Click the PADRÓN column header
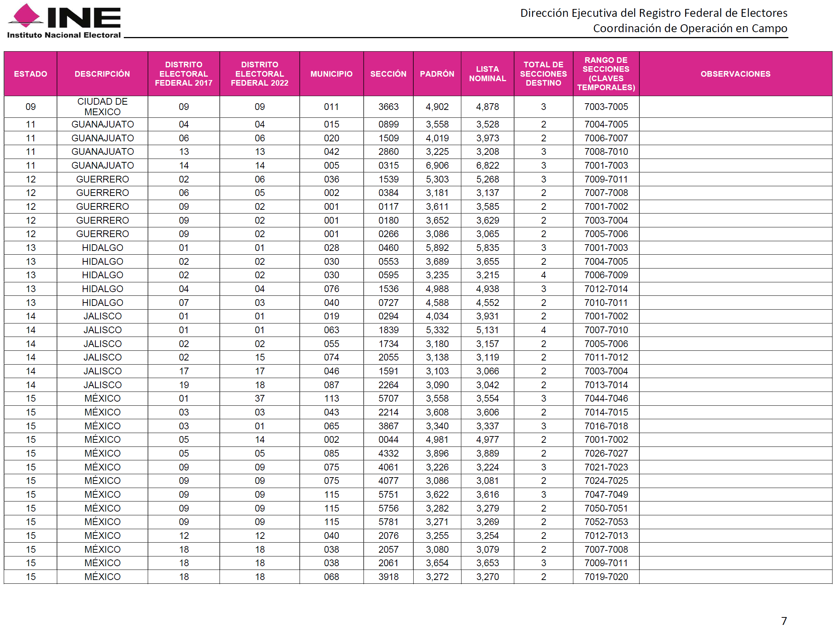 click(x=437, y=74)
